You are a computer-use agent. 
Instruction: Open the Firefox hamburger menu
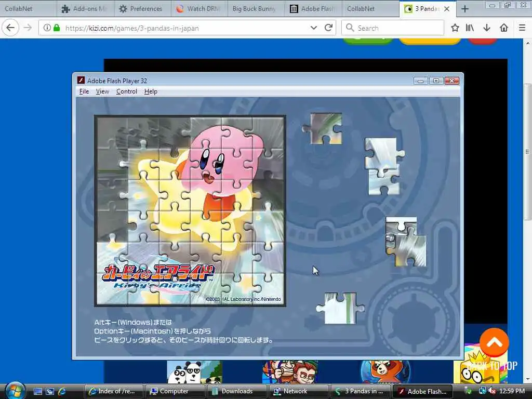point(522,28)
